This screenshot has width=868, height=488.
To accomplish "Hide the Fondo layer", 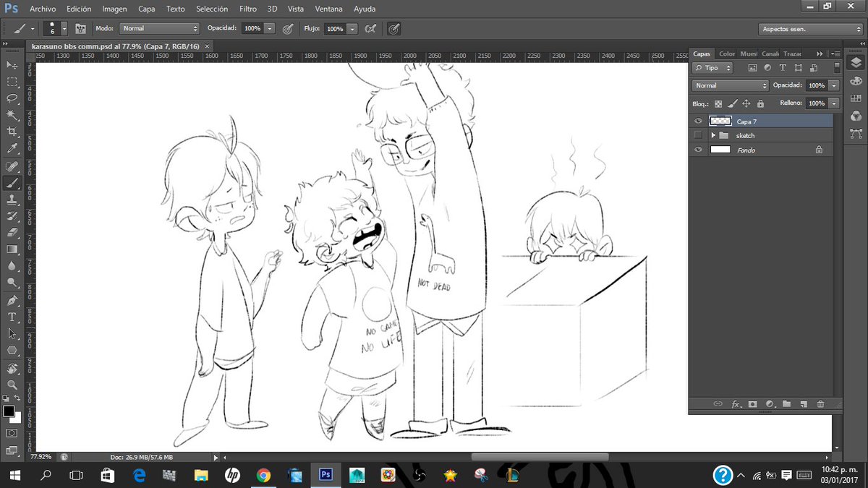I will 698,150.
